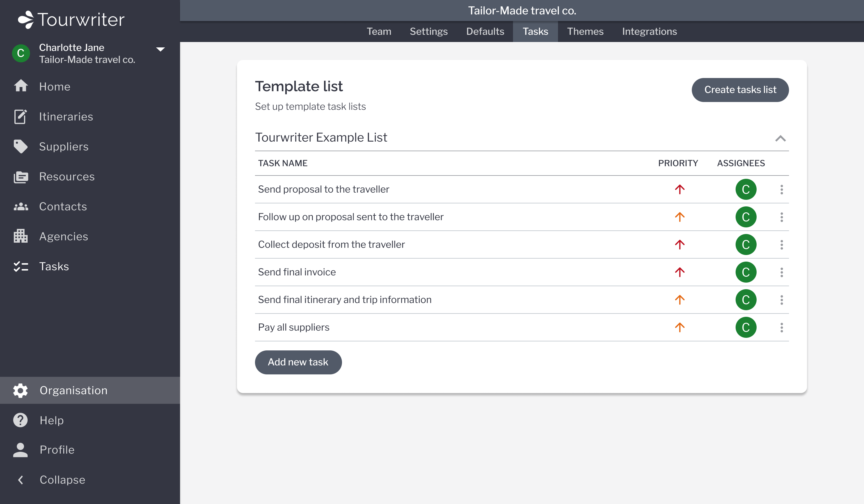Click assignee avatar for Send final itinerary task
864x504 pixels.
746,300
